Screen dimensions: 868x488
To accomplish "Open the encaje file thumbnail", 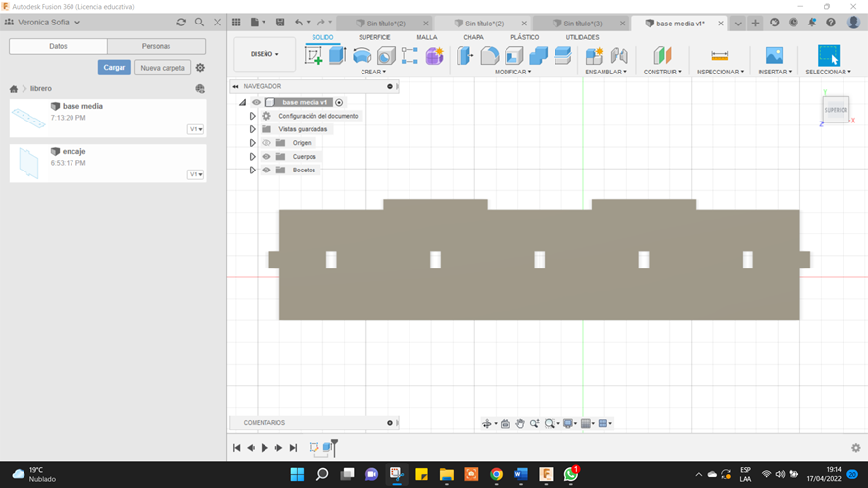I will click(x=28, y=164).
